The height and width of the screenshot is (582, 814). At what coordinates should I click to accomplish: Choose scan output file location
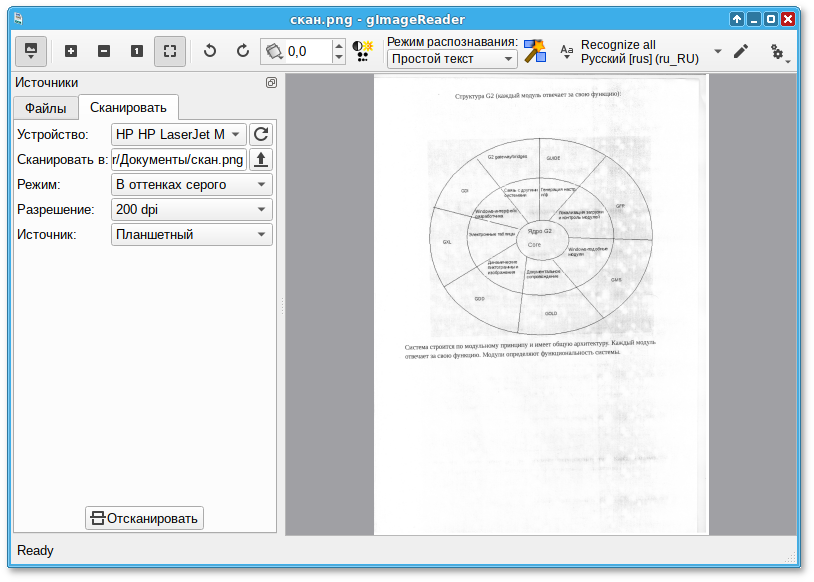[261, 159]
